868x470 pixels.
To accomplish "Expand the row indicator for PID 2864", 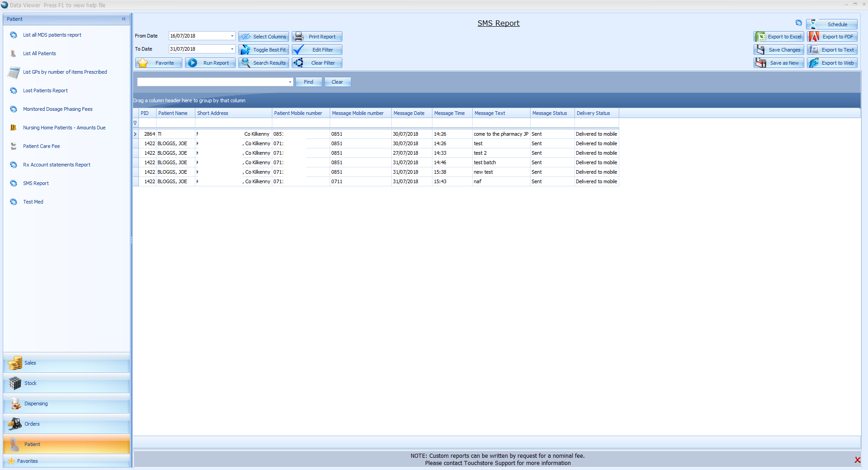I will click(135, 134).
